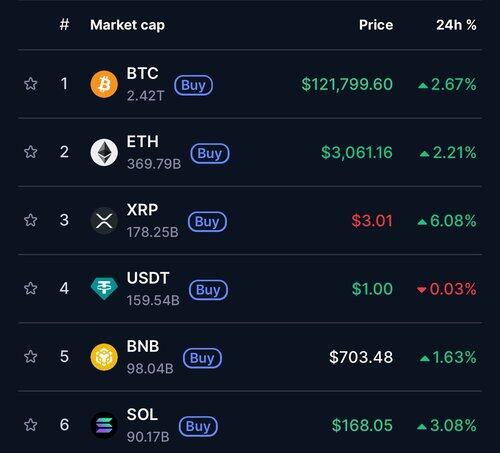500x453 pixels.
Task: Favorite BTC with its star icon
Action: (x=31, y=84)
